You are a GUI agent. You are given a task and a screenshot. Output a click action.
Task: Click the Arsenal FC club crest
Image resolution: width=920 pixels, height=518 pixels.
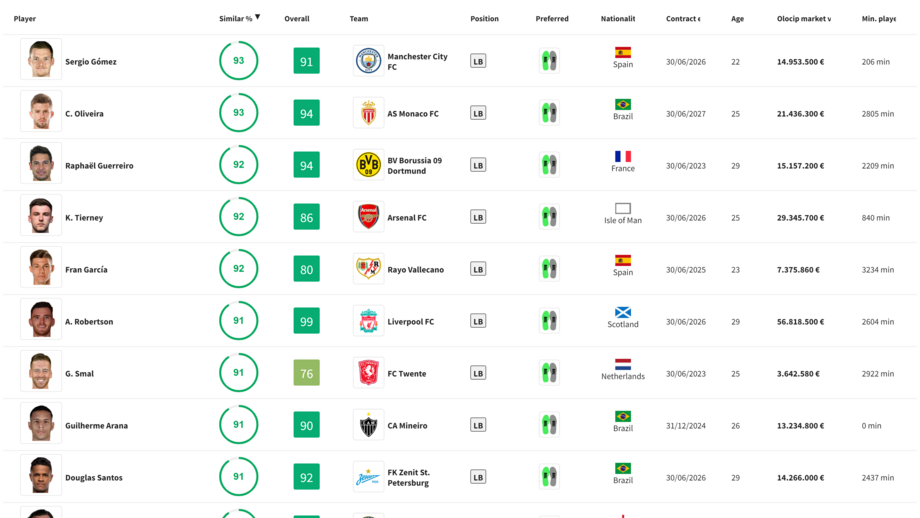click(x=368, y=217)
